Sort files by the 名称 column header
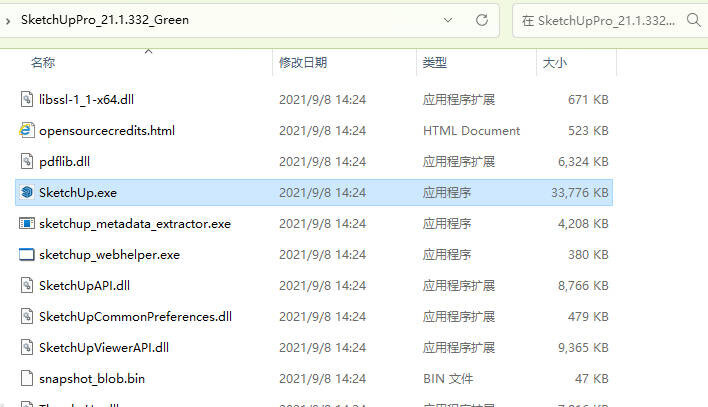Viewport: 708px width, 407px height. (x=43, y=63)
